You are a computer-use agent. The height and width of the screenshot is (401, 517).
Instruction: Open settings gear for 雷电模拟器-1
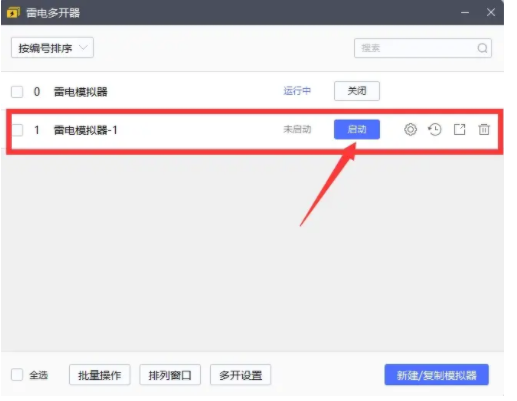(x=410, y=129)
